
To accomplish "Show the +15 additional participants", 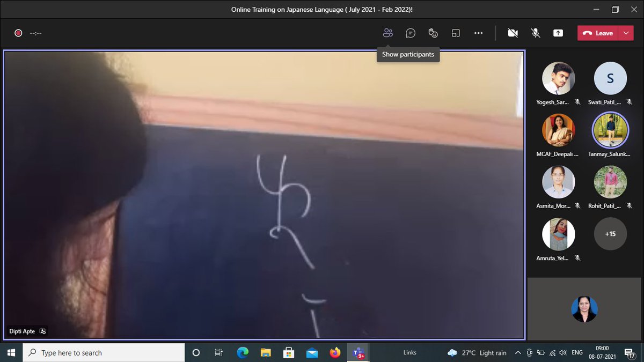I will tap(610, 234).
